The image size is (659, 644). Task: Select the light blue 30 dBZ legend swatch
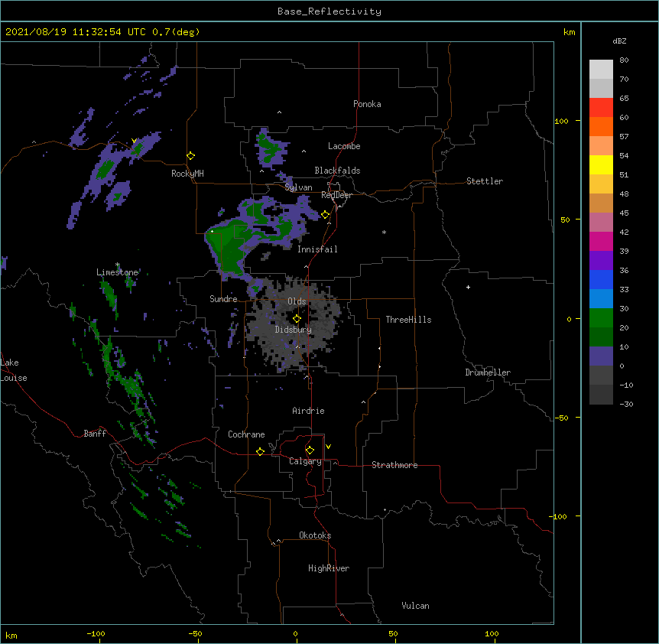click(x=601, y=298)
